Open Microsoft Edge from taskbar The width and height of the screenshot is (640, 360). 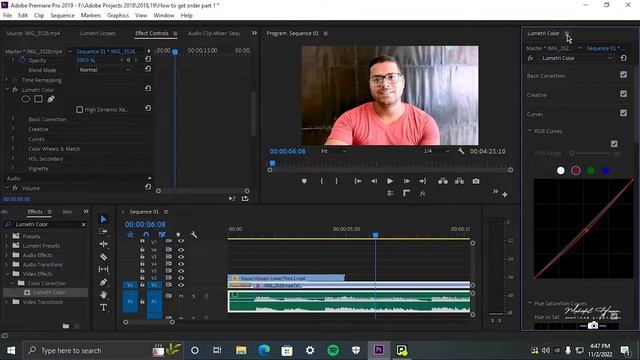click(x=264, y=350)
